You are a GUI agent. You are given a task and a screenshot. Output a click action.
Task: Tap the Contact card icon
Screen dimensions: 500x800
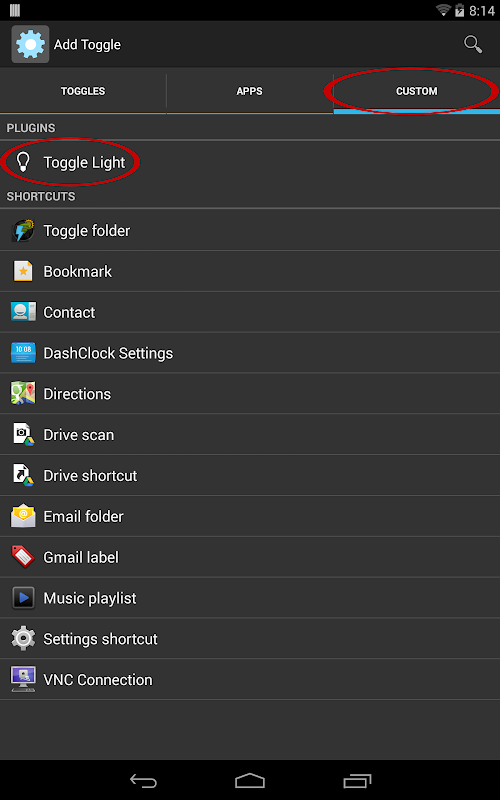[23, 312]
